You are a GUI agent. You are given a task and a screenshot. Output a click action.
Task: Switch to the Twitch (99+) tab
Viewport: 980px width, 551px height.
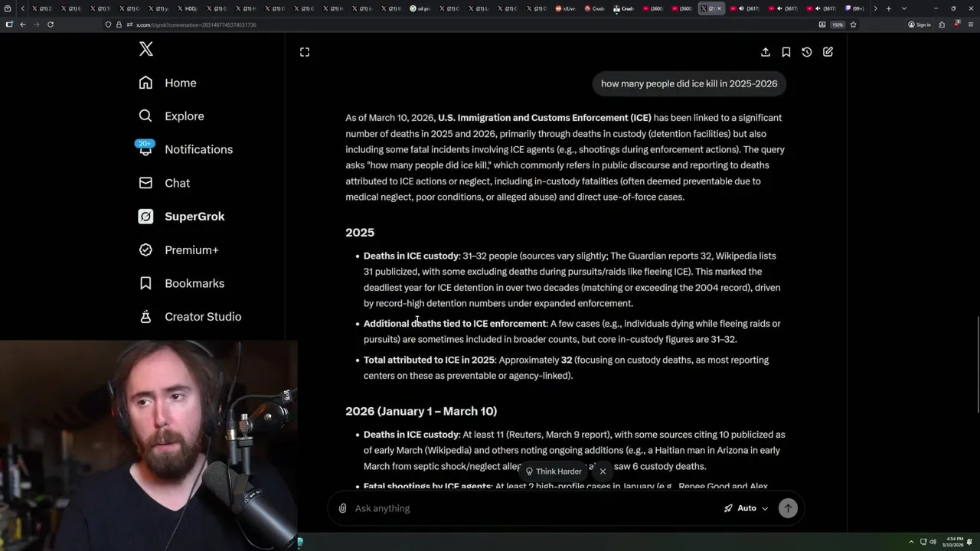click(x=854, y=8)
